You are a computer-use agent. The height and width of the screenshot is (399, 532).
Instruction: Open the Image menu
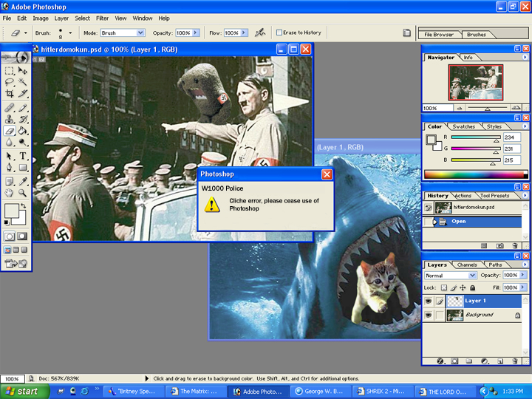tap(41, 18)
